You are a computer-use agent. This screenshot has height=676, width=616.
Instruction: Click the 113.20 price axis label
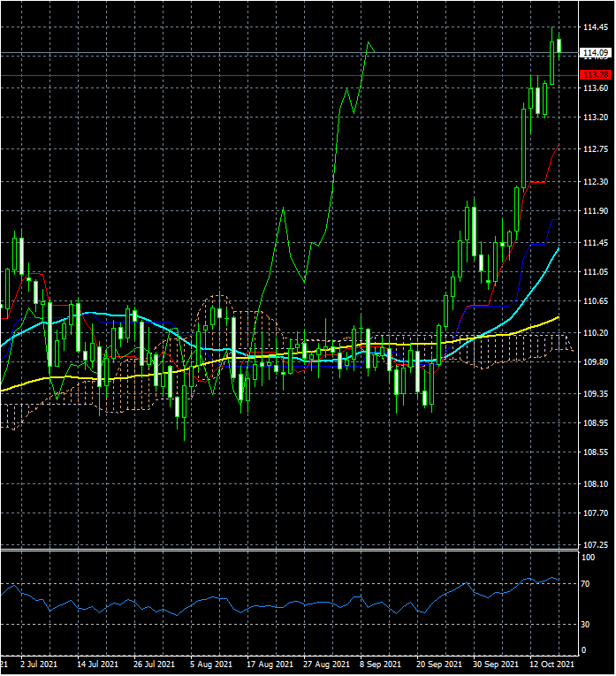click(596, 118)
